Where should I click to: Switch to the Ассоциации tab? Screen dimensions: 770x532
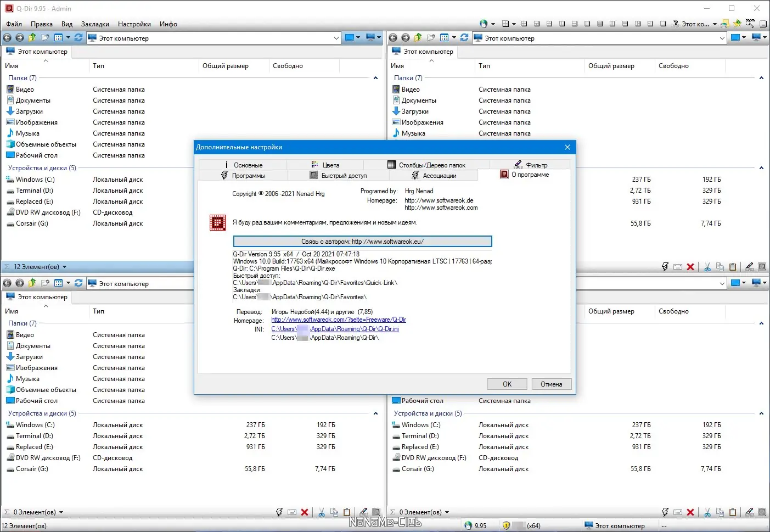[434, 175]
